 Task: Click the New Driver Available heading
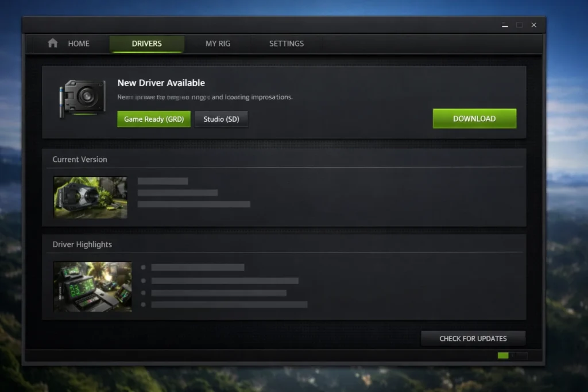(161, 83)
